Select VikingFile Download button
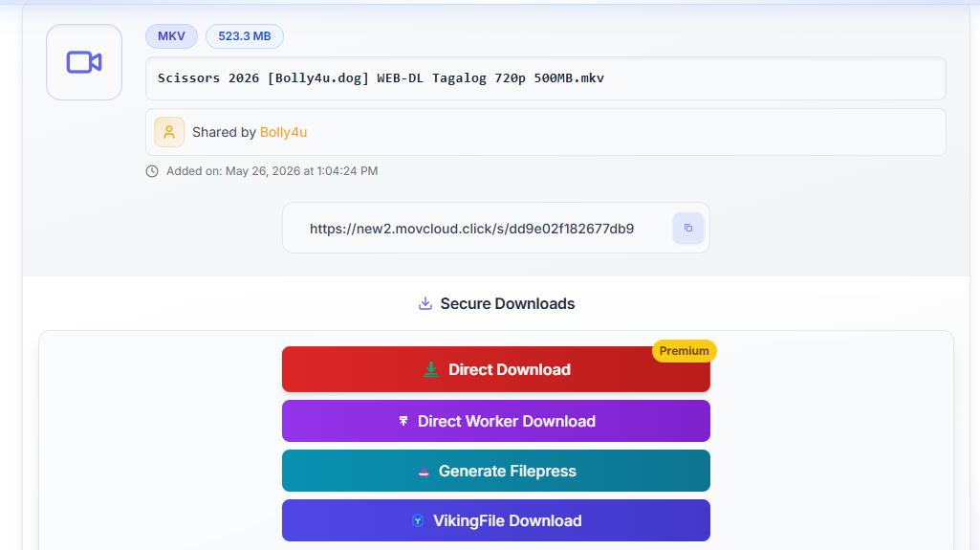 [x=495, y=520]
